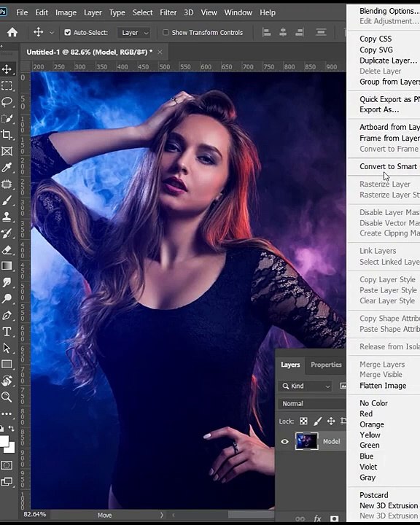Screen dimensions: 420x525
Task: Select the Crop tool
Action: coord(7,135)
